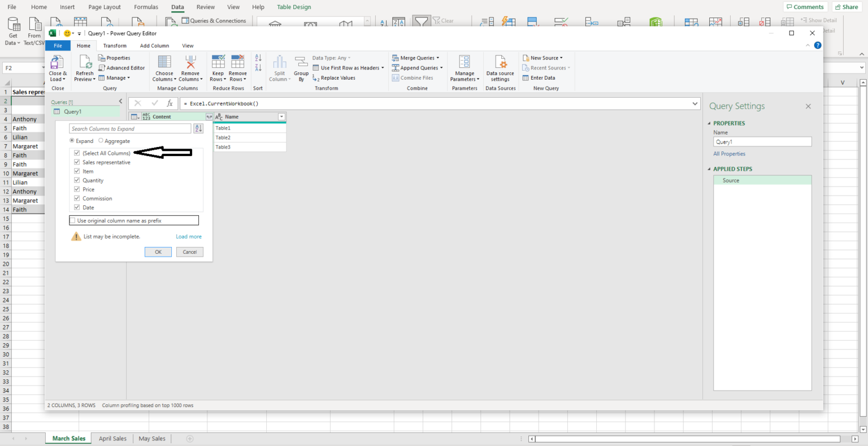Select the Aggregate radio option
Viewport: 868px width, 446px height.
coord(101,141)
